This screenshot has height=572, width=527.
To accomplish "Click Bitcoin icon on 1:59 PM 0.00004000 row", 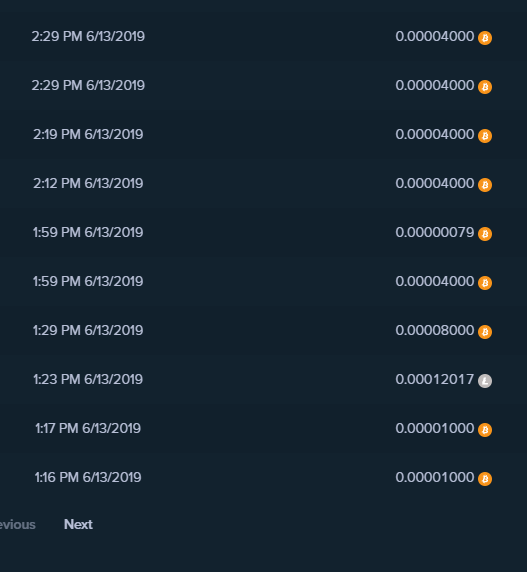I will 485,283.
